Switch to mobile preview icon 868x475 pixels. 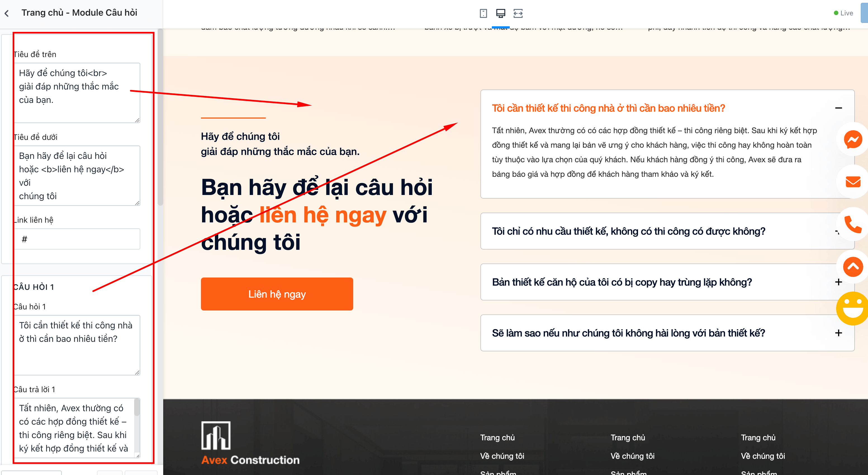[483, 13]
